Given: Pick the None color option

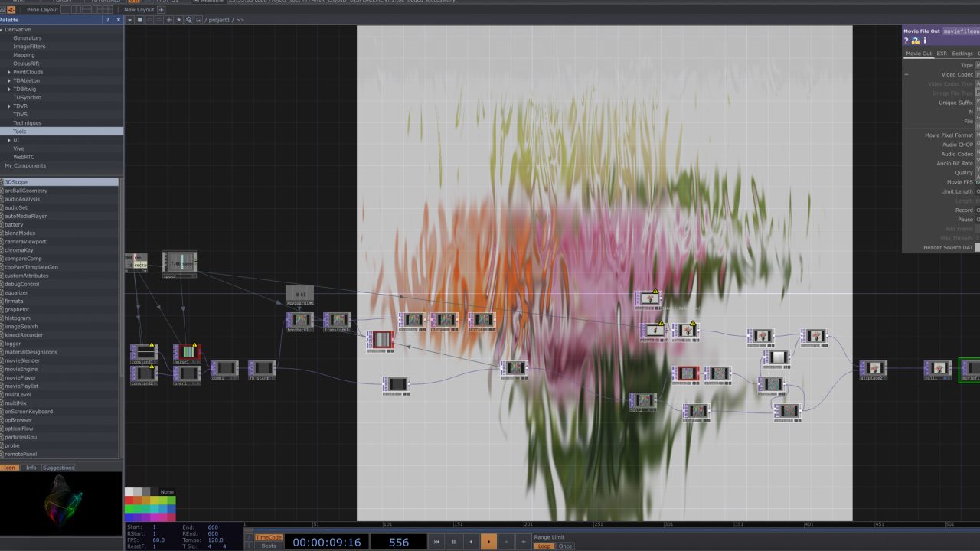Looking at the screenshot, I should click(167, 492).
